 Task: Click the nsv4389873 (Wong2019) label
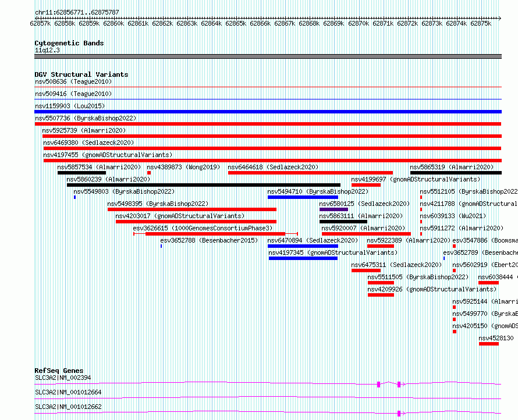[x=183, y=167]
